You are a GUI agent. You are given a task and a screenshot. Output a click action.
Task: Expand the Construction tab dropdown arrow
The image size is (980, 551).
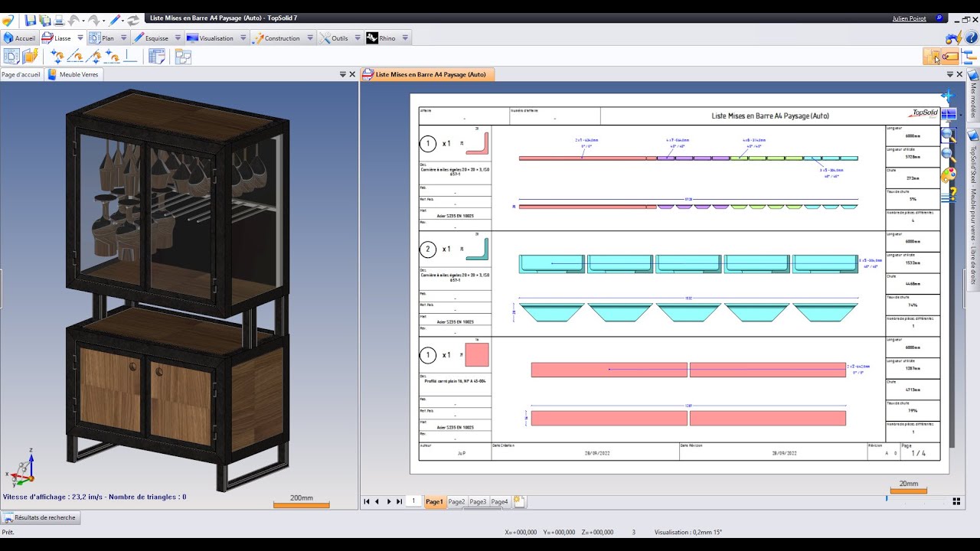(310, 37)
